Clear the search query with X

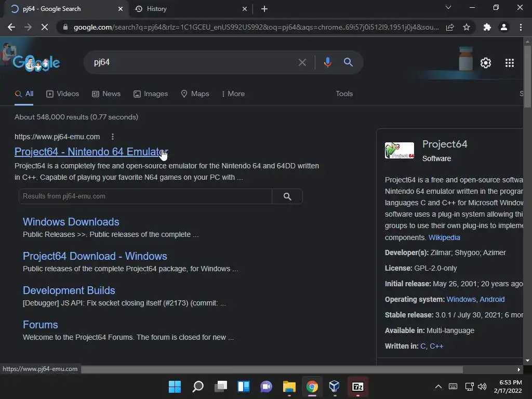point(302,62)
